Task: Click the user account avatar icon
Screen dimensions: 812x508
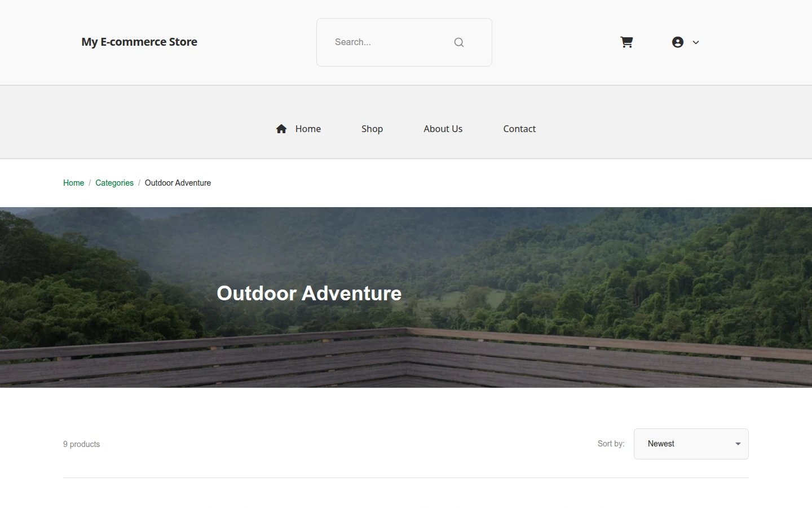Action: coord(678,42)
